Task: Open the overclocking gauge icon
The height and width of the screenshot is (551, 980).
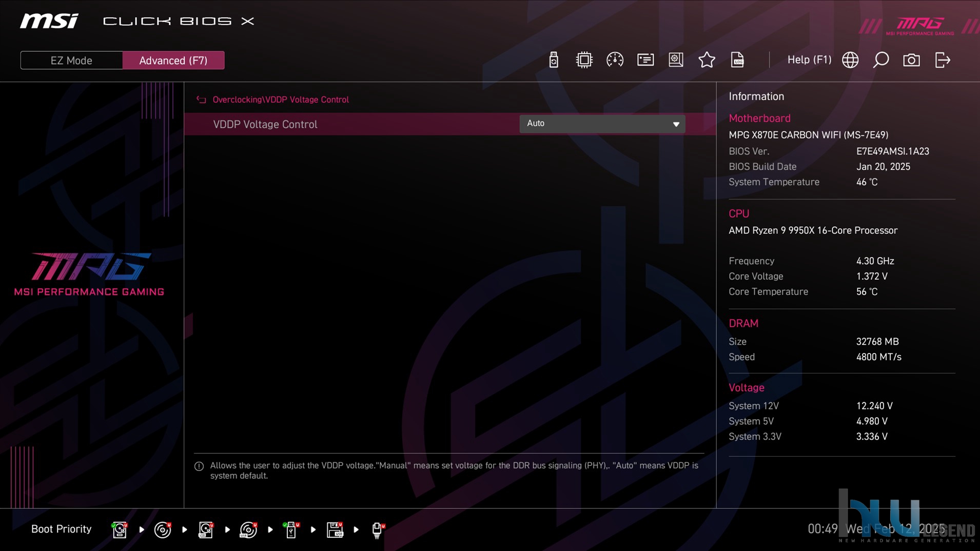Action: coord(615,60)
